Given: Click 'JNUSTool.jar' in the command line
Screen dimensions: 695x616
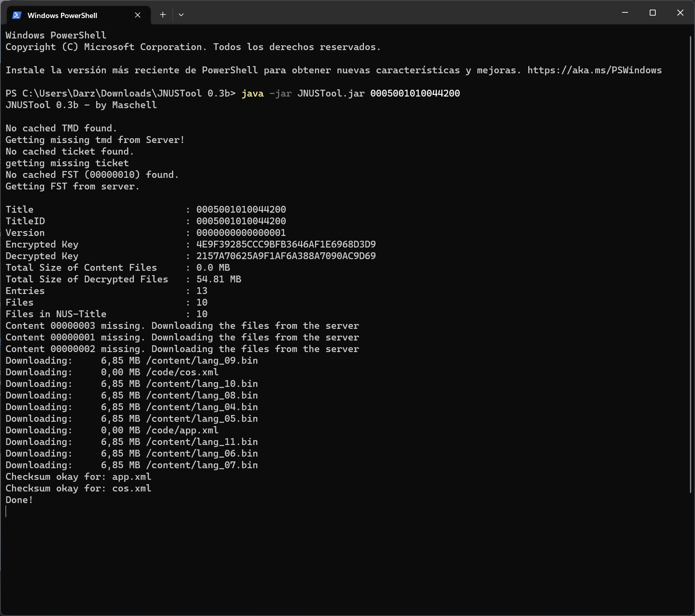Looking at the screenshot, I should coord(331,93).
